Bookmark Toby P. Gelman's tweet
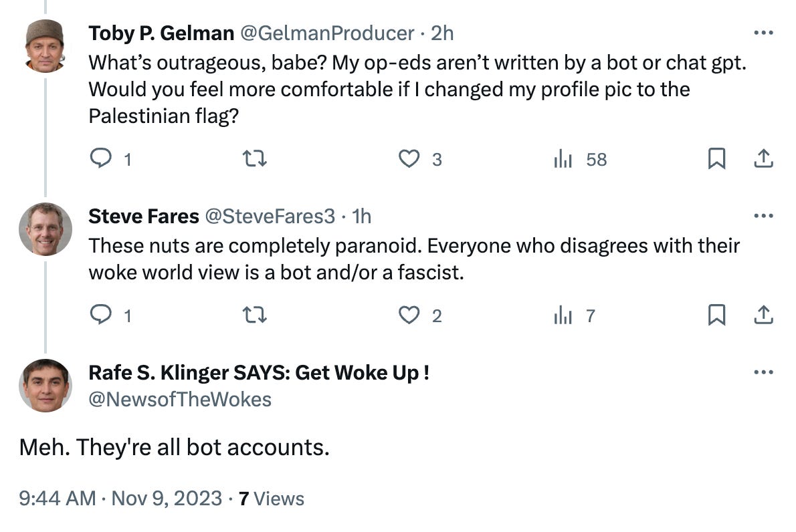Image resolution: width=796 pixels, height=532 pixels. click(x=716, y=159)
